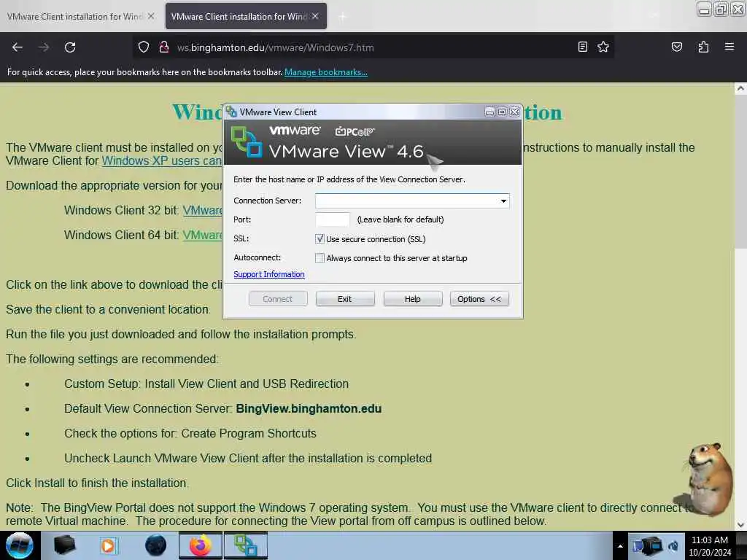Open the Windows XP users link
Image resolution: width=747 pixels, height=560 pixels.
(x=162, y=161)
